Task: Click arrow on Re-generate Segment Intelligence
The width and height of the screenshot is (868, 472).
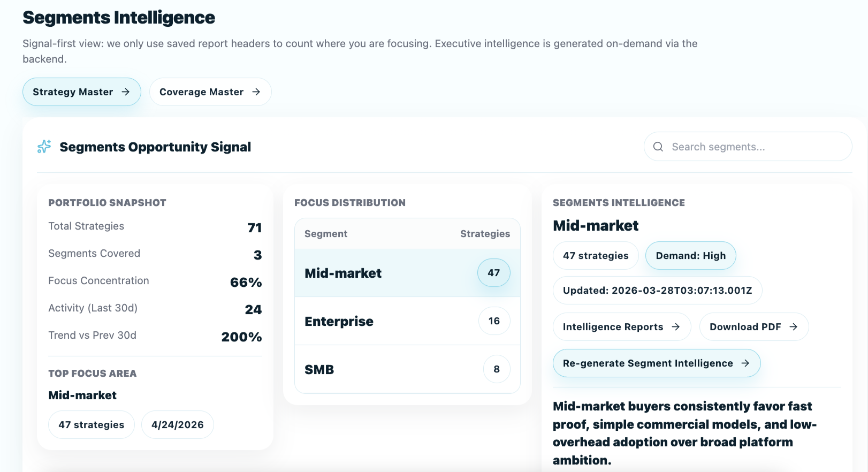Action: coord(745,363)
